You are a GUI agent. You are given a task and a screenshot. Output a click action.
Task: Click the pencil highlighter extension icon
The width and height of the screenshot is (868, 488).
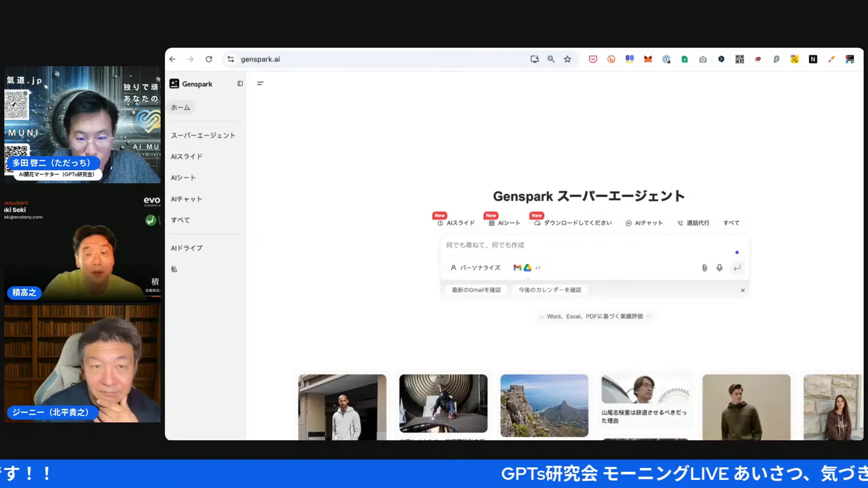coord(831,59)
